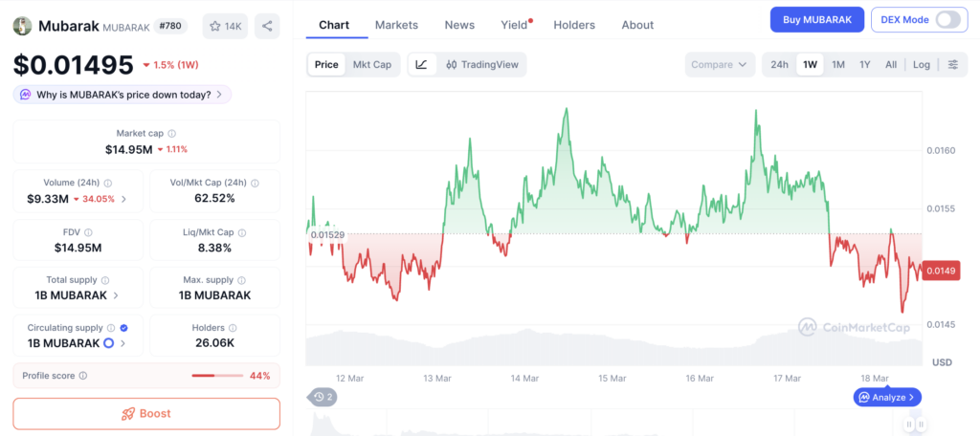The height and width of the screenshot is (436, 980).
Task: Open the Holders tab
Action: tap(574, 25)
